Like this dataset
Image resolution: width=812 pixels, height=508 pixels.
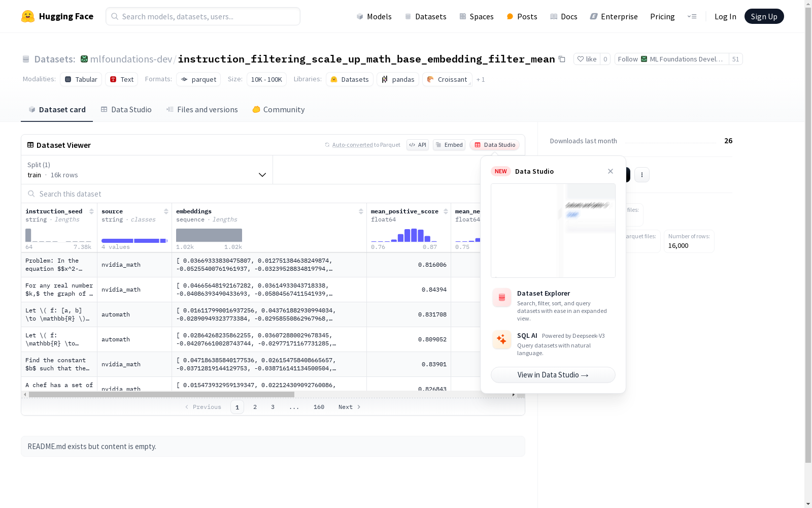click(587, 59)
